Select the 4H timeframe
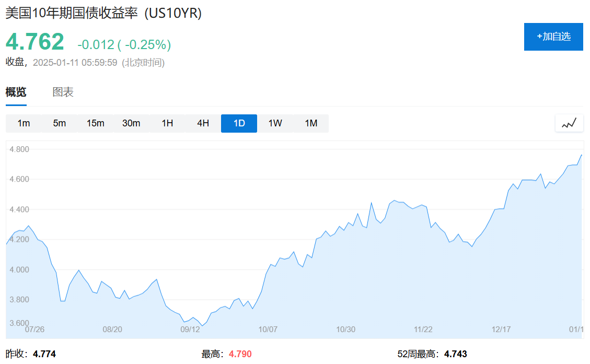This screenshot has height=364, width=590. (x=203, y=123)
